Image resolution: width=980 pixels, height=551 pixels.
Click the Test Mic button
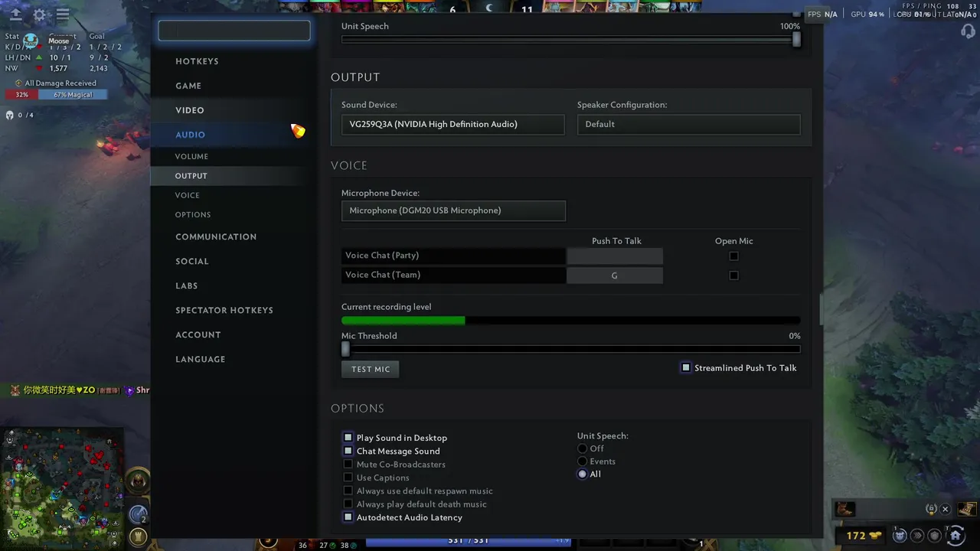(x=371, y=369)
